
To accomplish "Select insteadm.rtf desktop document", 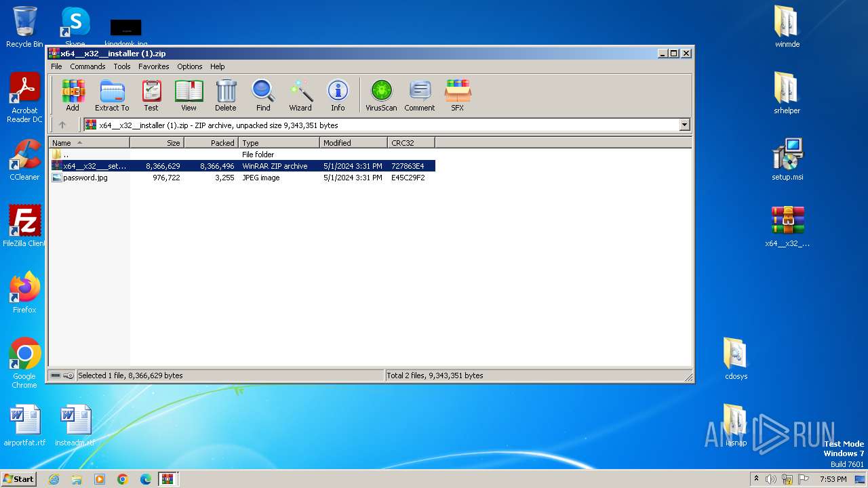I will pos(75,426).
